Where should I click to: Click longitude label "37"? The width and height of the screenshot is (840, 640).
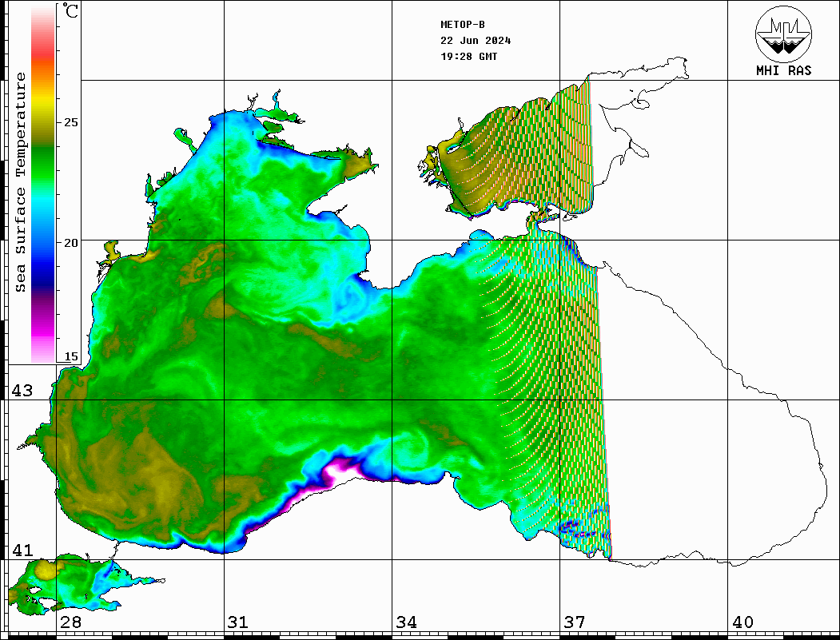tap(575, 622)
